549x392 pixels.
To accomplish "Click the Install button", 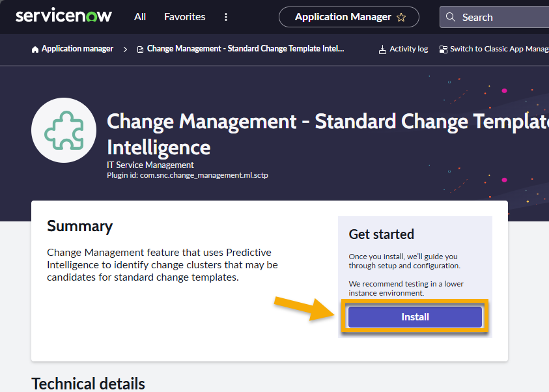I will point(415,316).
